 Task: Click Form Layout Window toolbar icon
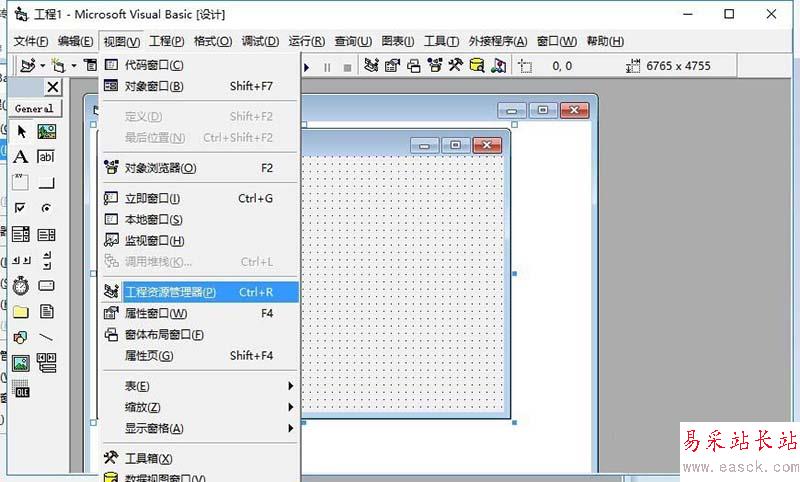(x=414, y=66)
